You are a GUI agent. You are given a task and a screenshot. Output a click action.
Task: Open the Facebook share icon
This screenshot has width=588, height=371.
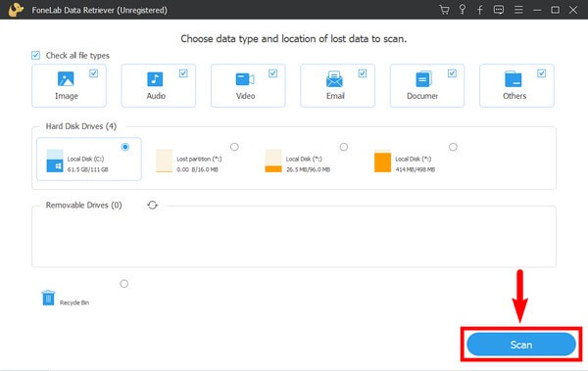coord(480,10)
